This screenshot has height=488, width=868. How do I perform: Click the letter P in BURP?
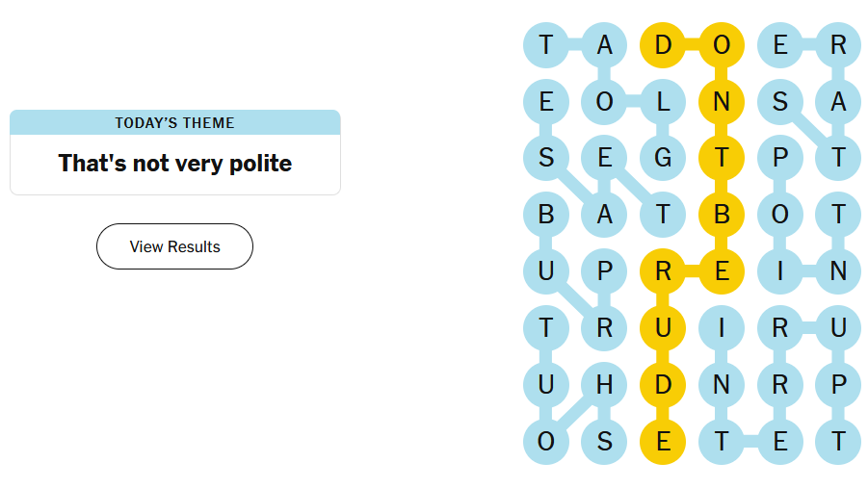pos(604,271)
